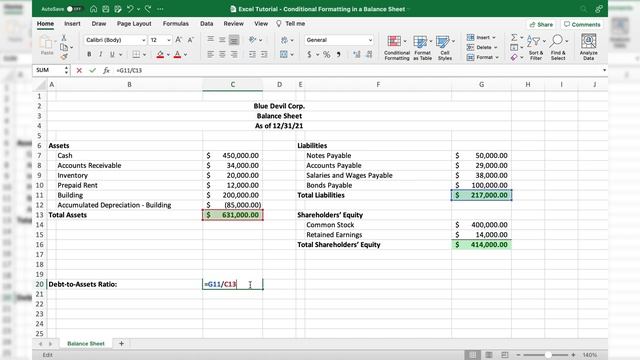The width and height of the screenshot is (640, 360).
Task: Click the Decrease Decimal icon
Action: [369, 54]
